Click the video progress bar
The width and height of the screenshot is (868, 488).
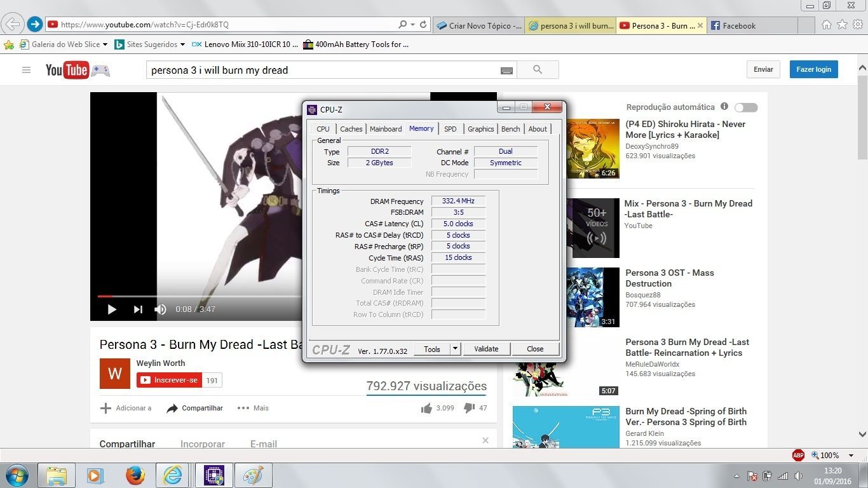tap(200, 296)
